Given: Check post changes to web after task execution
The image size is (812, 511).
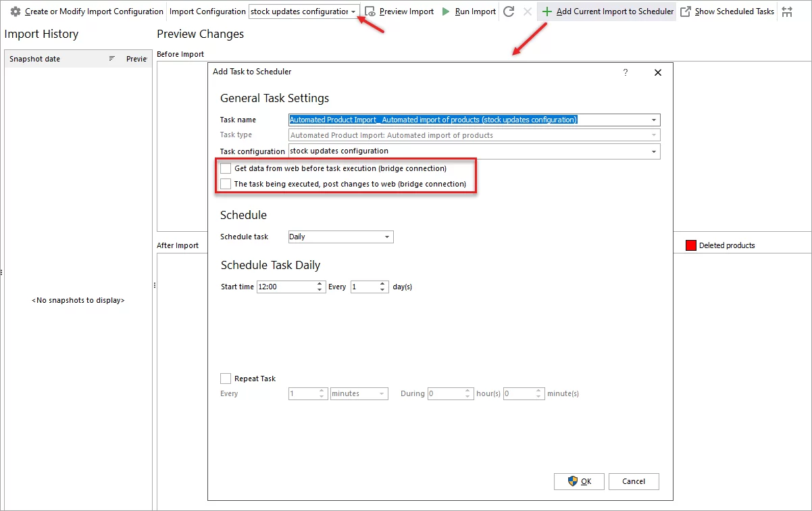Looking at the screenshot, I should (x=226, y=183).
